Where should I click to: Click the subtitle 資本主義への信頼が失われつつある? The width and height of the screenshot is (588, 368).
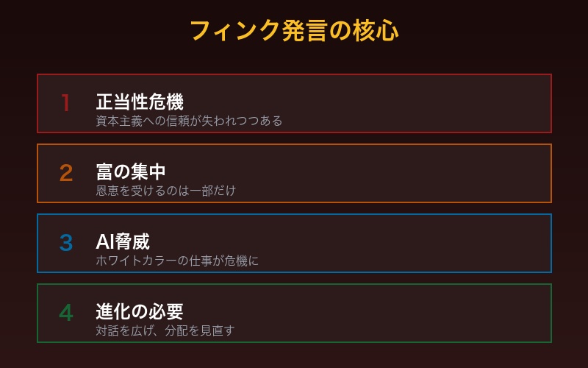[x=189, y=121]
